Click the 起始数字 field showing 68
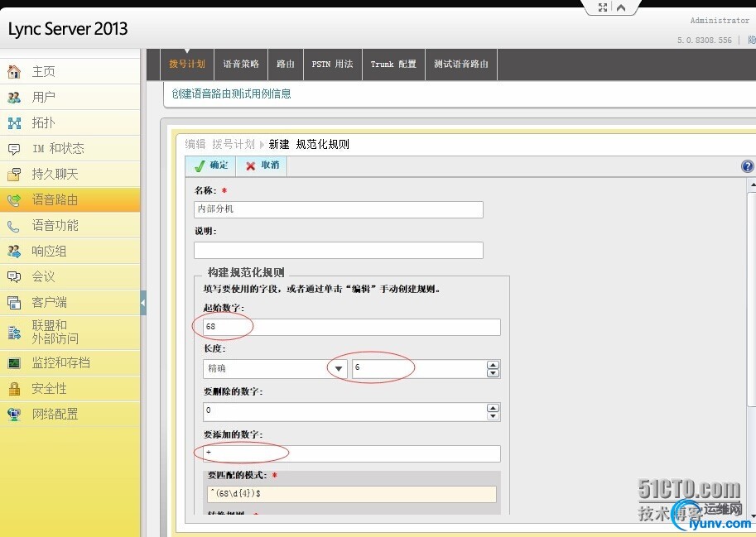The height and width of the screenshot is (537, 756). (x=351, y=327)
